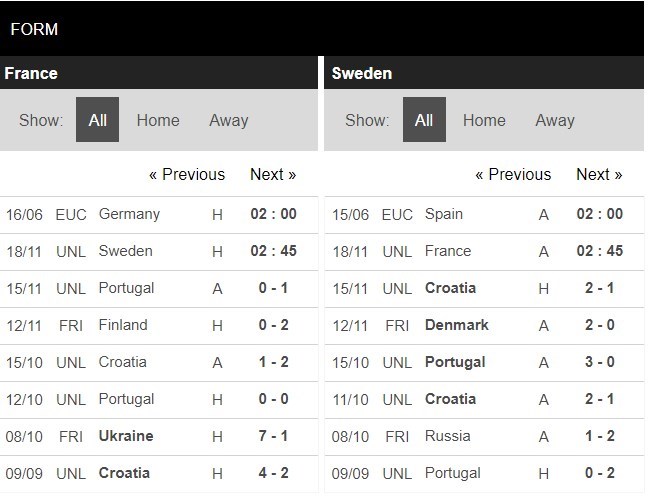The width and height of the screenshot is (649, 501).
Task: Select the All tab under Sweden
Action: click(x=424, y=120)
